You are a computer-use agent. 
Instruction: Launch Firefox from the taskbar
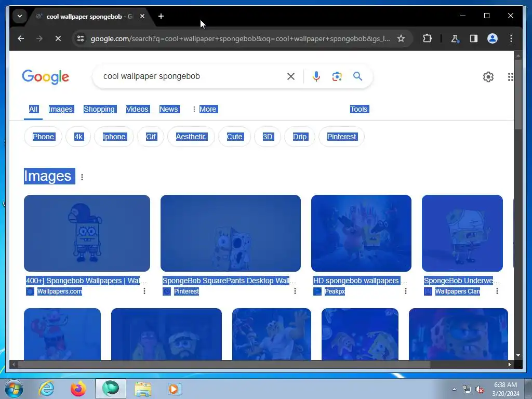point(78,389)
